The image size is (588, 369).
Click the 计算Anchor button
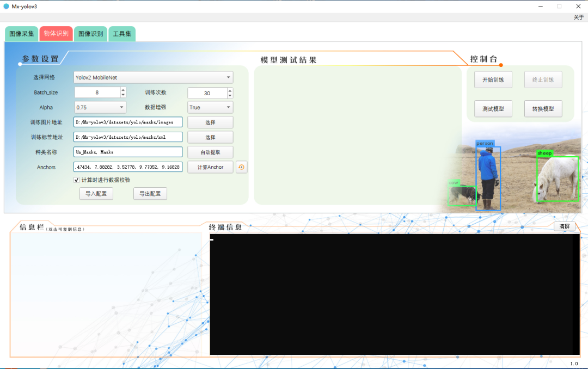click(x=210, y=167)
